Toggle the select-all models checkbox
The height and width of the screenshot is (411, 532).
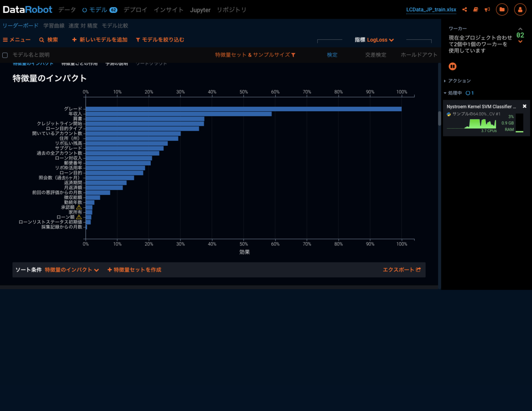pyautogui.click(x=5, y=55)
